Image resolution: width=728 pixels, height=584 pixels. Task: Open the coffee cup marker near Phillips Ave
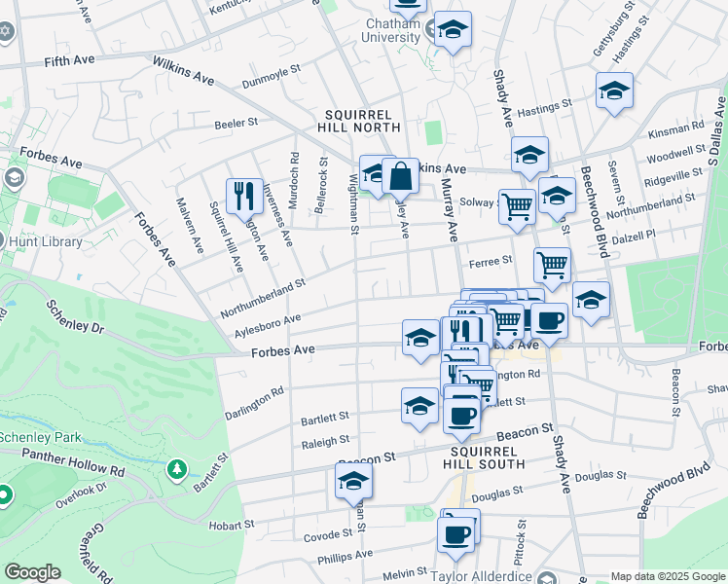(455, 535)
